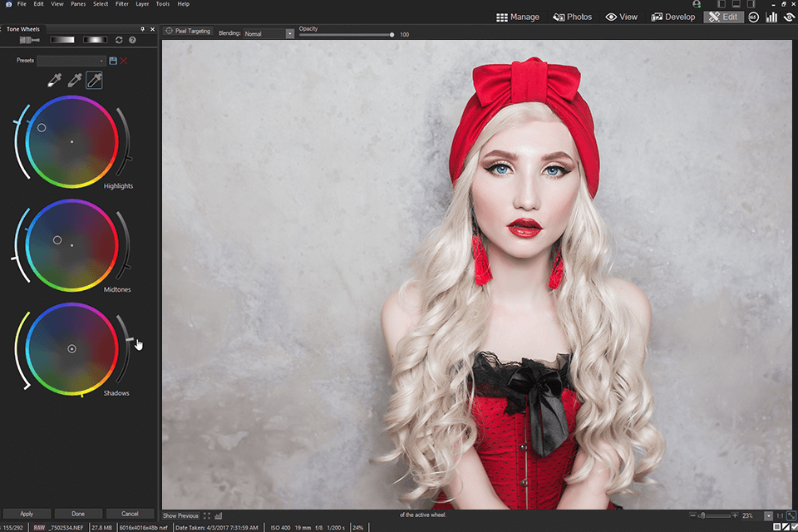Click the Midtones saturation arc slider
The image size is (798, 532).
[x=20, y=245]
